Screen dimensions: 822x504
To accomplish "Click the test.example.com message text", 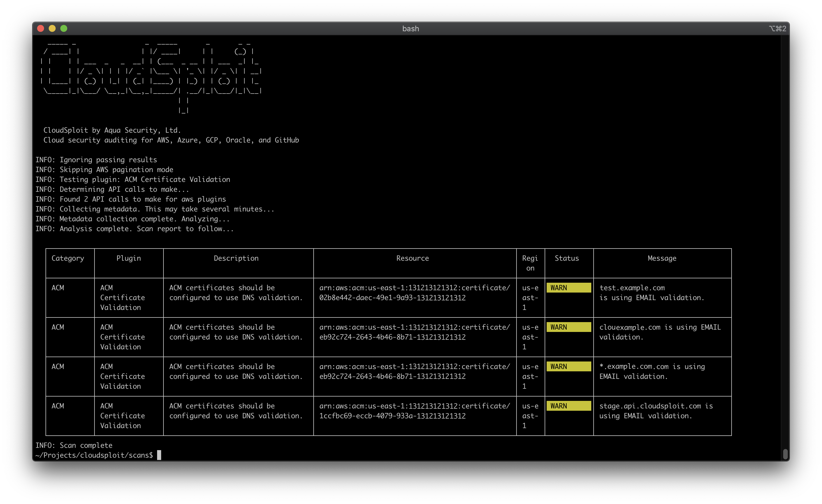I will click(x=632, y=288).
